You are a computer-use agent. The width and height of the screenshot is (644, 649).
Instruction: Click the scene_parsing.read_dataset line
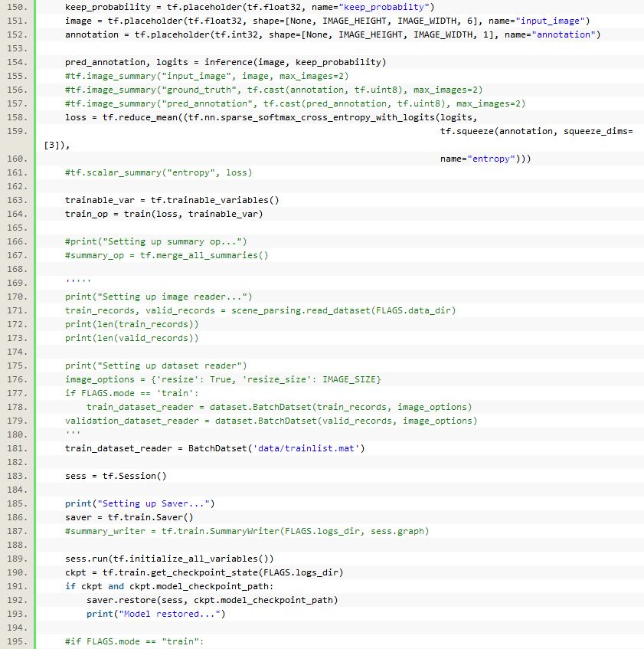(260, 310)
